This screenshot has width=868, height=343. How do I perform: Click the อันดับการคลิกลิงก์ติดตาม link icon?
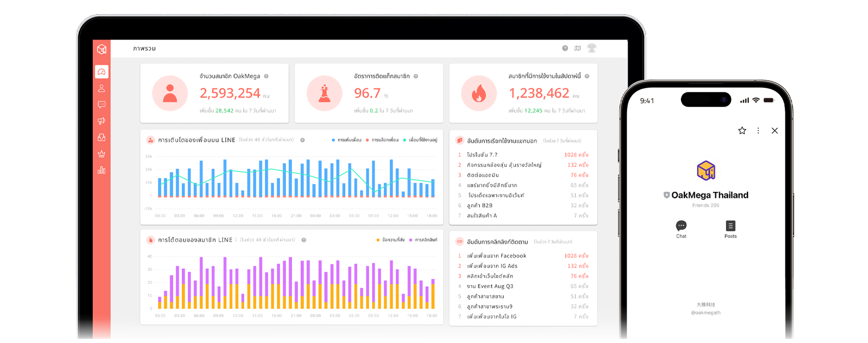(x=460, y=241)
